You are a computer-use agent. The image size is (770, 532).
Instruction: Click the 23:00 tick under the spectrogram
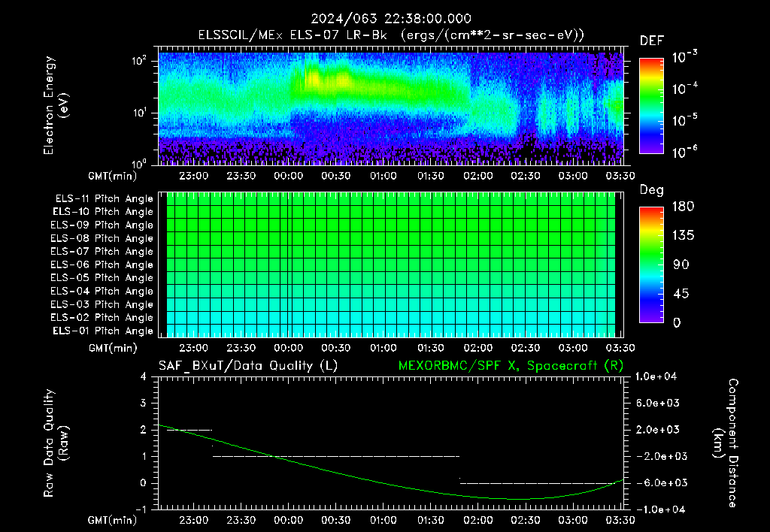[x=193, y=176]
